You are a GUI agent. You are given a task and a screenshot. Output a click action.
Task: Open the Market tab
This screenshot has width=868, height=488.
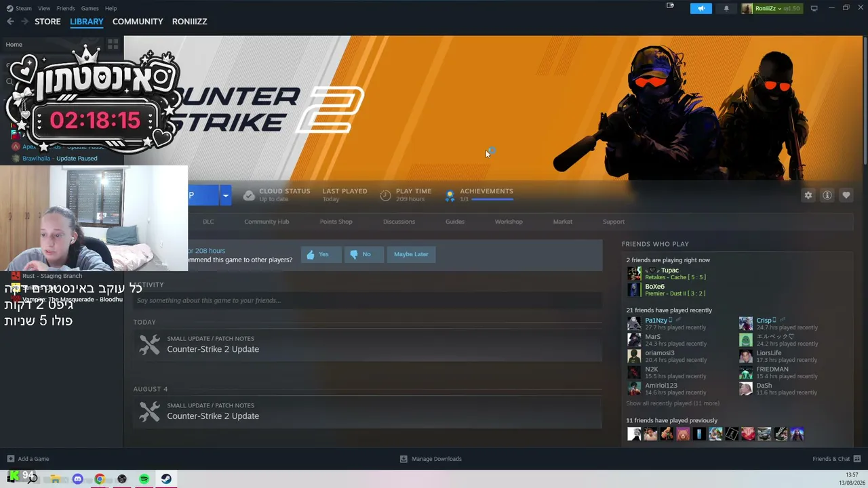click(x=563, y=222)
